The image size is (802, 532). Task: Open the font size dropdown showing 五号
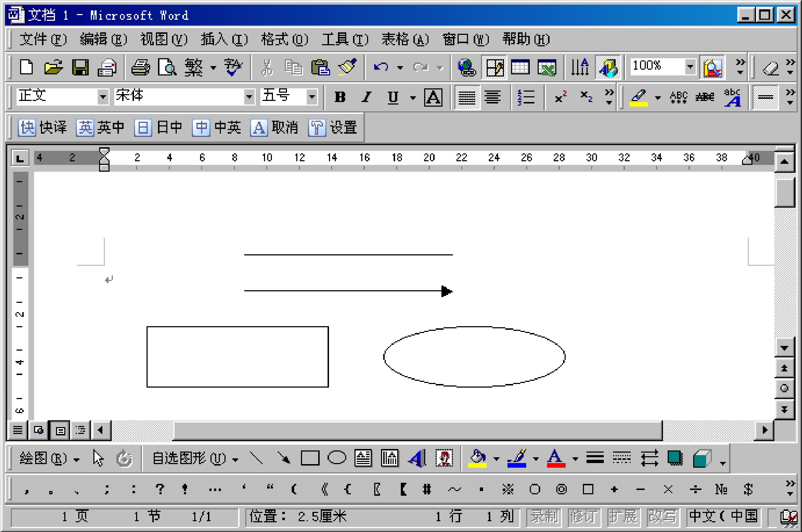pyautogui.click(x=312, y=97)
